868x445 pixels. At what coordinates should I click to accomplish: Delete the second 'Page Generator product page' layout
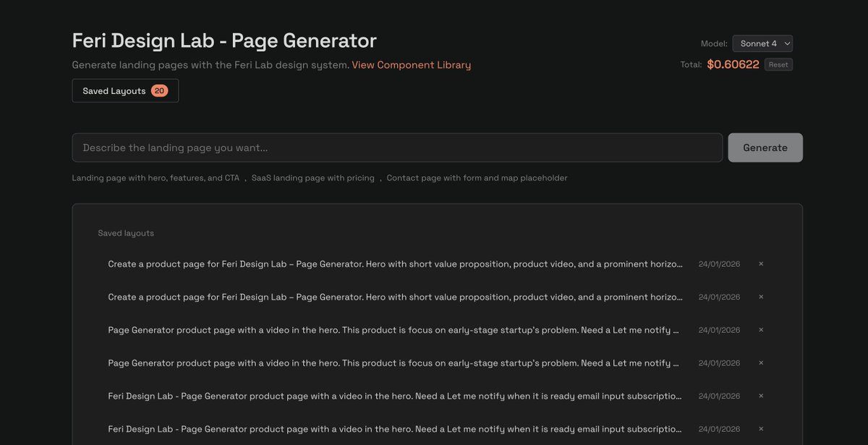[x=761, y=363]
